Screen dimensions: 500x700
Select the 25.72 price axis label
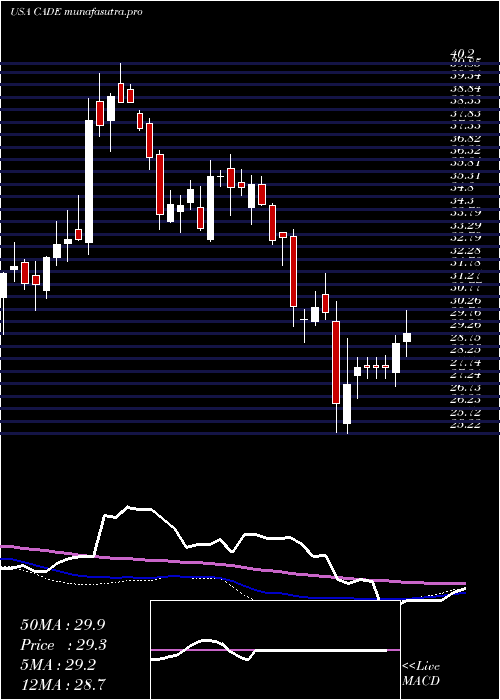pos(466,413)
